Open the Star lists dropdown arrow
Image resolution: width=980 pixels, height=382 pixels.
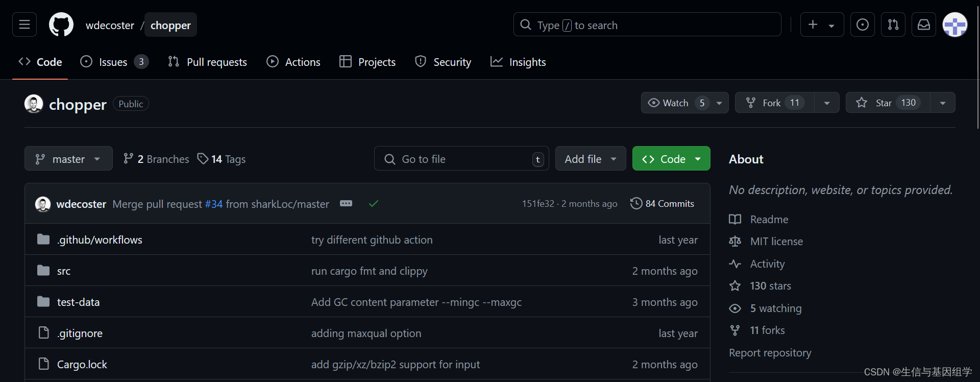coord(943,103)
